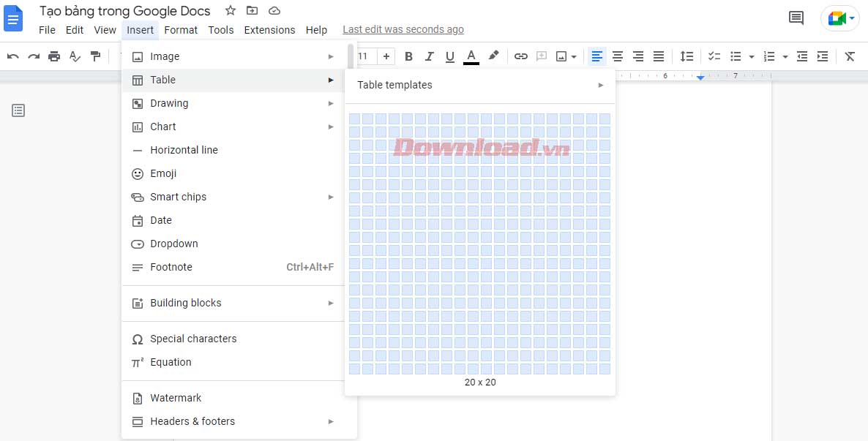Viewport: 868px width, 441px height.
Task: Click the font size increase button
Action: [386, 56]
